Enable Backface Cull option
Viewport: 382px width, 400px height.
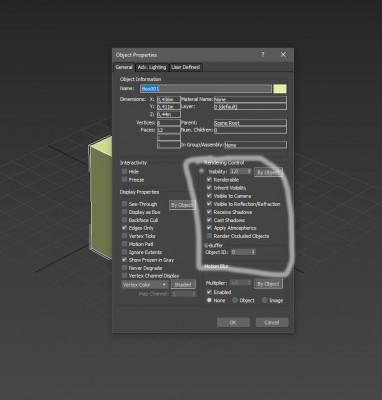coord(125,220)
